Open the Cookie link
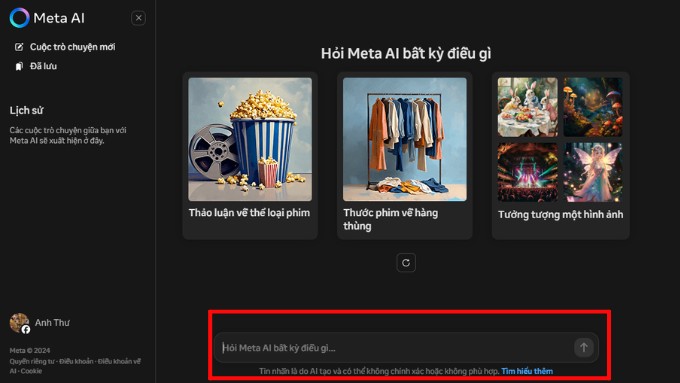680x383 pixels. [31, 371]
